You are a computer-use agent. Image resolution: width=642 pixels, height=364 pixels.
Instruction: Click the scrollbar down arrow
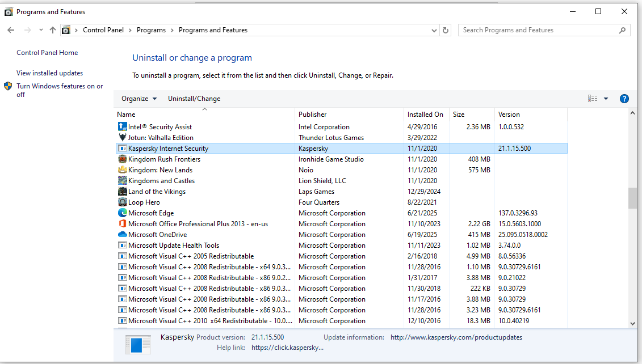tap(632, 324)
